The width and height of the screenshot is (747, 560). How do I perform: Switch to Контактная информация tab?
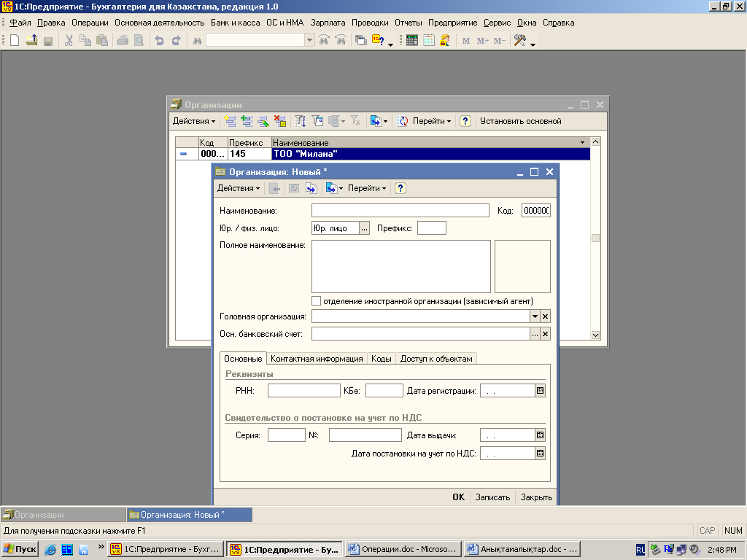click(317, 359)
